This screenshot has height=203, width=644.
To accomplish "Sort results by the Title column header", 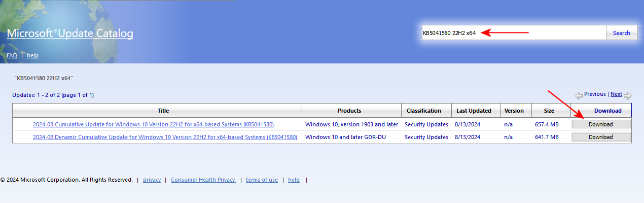I will 163,111.
